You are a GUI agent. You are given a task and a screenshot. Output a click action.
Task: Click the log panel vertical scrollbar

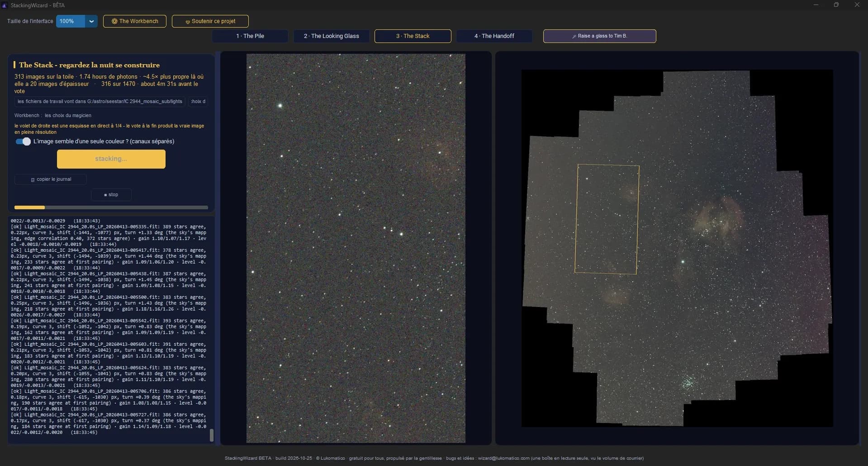click(211, 435)
